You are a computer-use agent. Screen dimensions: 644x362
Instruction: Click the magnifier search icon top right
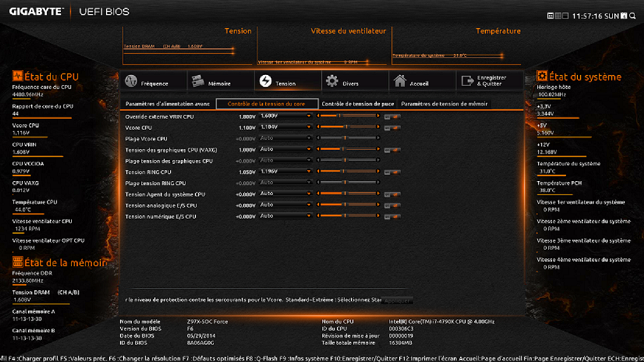(632, 16)
